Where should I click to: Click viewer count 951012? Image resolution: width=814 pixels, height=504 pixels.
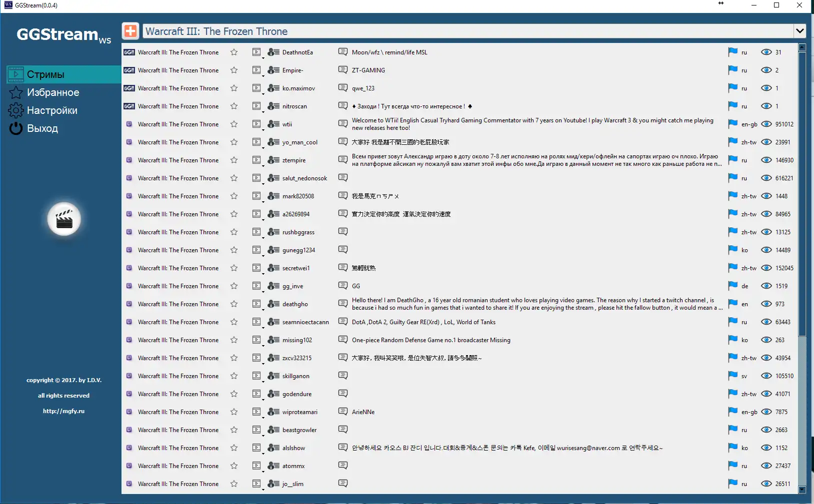tap(784, 124)
